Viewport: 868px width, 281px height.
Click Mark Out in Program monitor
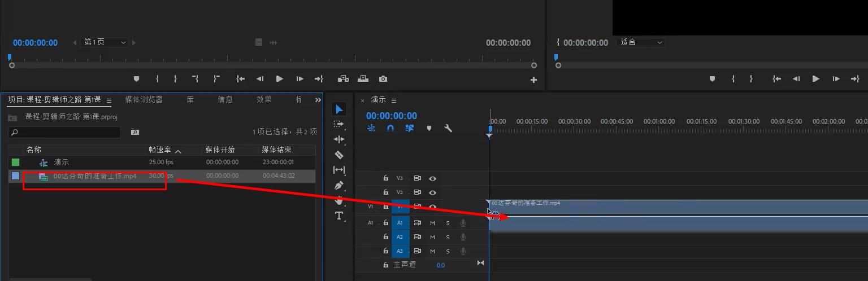(x=751, y=79)
